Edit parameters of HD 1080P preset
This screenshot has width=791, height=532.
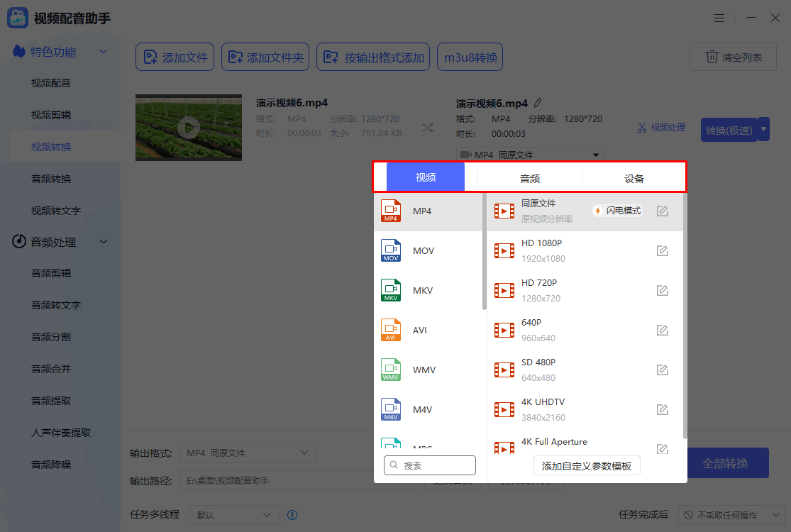coord(663,250)
